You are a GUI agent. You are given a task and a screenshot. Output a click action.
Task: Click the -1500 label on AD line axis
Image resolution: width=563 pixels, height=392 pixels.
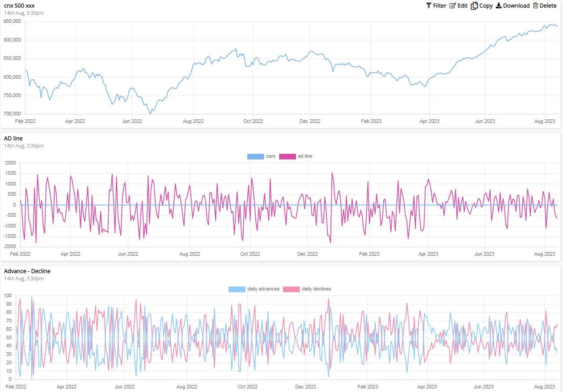click(10, 236)
